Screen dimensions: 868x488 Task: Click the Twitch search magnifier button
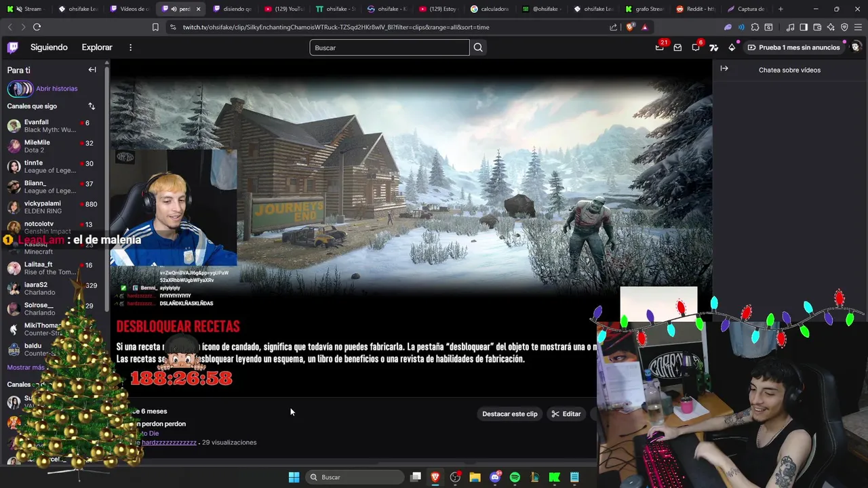point(478,47)
